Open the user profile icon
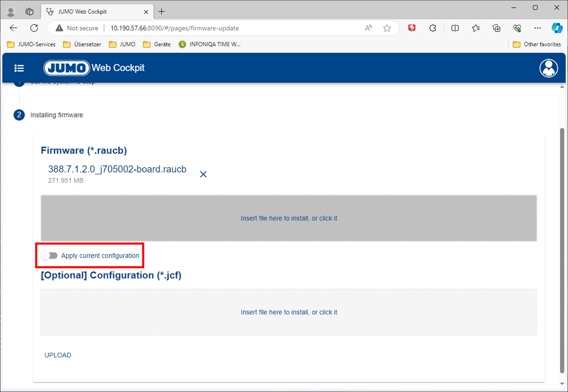Screen dimensions: 568x392 pos(548,68)
